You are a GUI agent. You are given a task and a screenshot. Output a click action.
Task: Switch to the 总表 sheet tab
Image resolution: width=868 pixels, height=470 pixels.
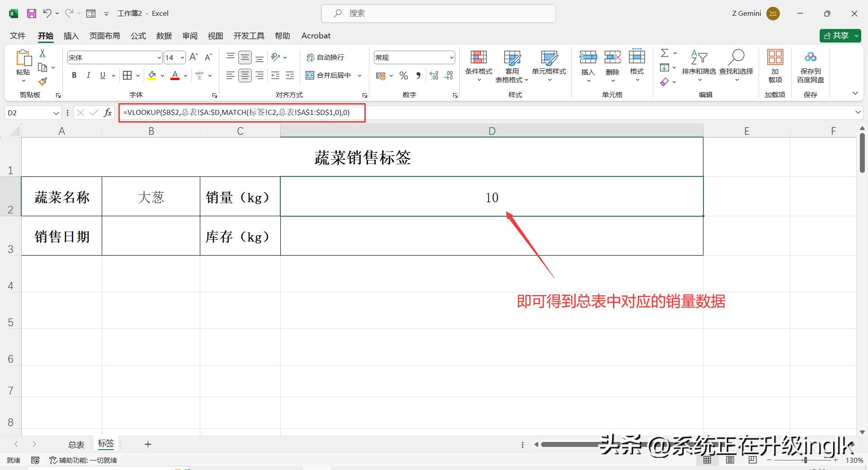point(76,445)
